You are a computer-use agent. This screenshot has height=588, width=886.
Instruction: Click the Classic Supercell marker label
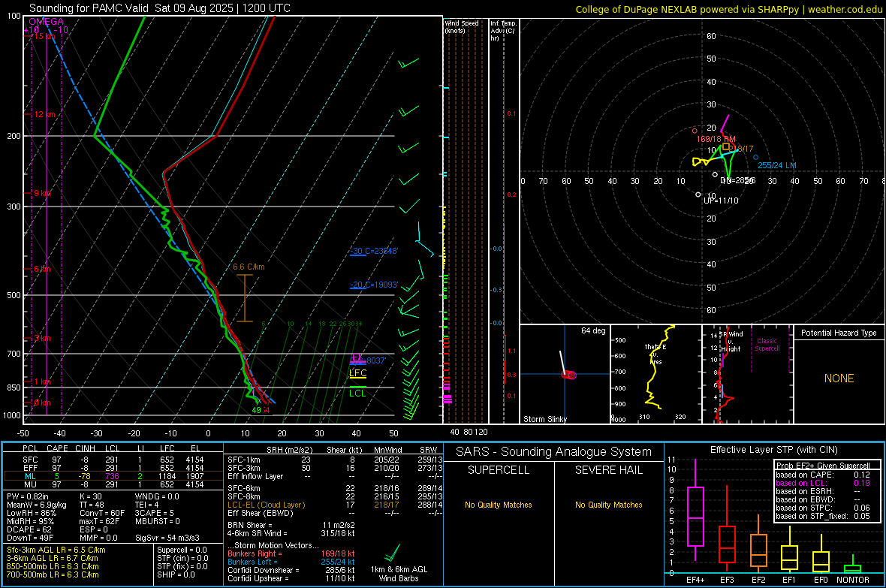(x=767, y=345)
